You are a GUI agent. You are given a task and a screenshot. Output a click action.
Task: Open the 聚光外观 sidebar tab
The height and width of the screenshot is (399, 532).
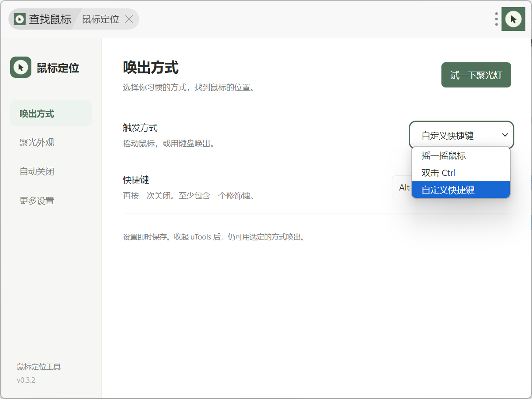click(51, 142)
